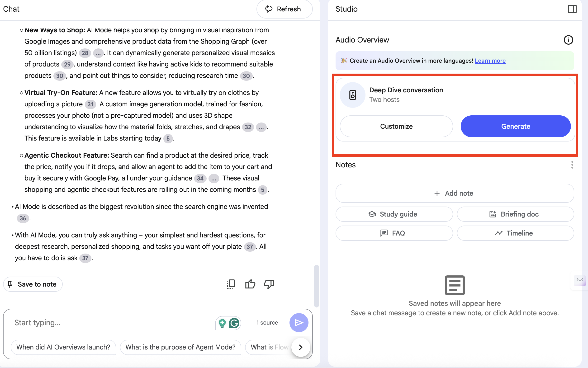Open the Grammarly icon in the input field
This screenshot has height=368, width=588.
pos(234,323)
